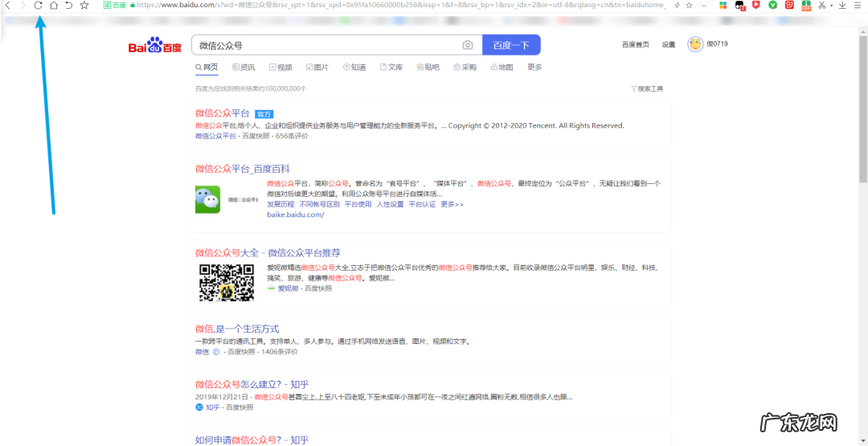
Task: Go back with the browser back arrow
Action: (8, 5)
